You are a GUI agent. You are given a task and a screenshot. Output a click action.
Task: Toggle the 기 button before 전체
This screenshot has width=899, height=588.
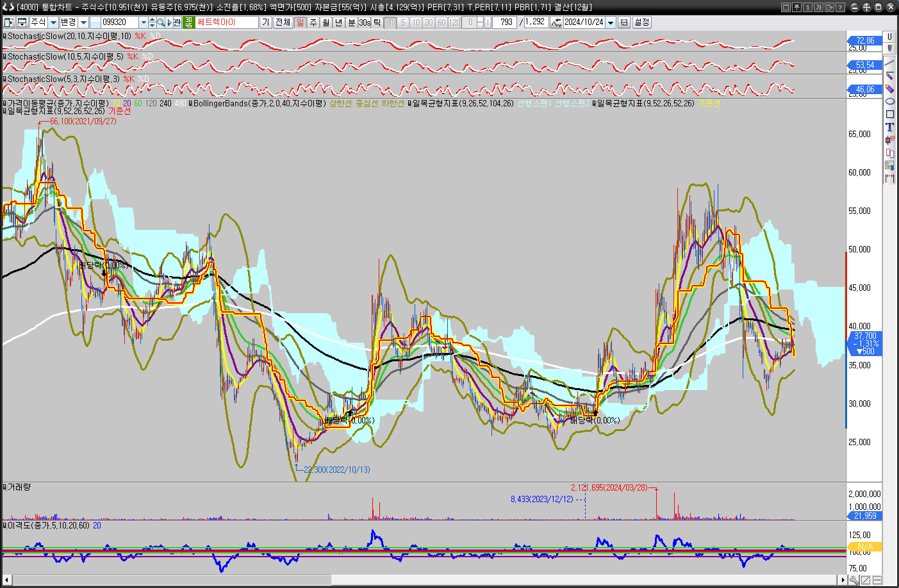click(265, 22)
